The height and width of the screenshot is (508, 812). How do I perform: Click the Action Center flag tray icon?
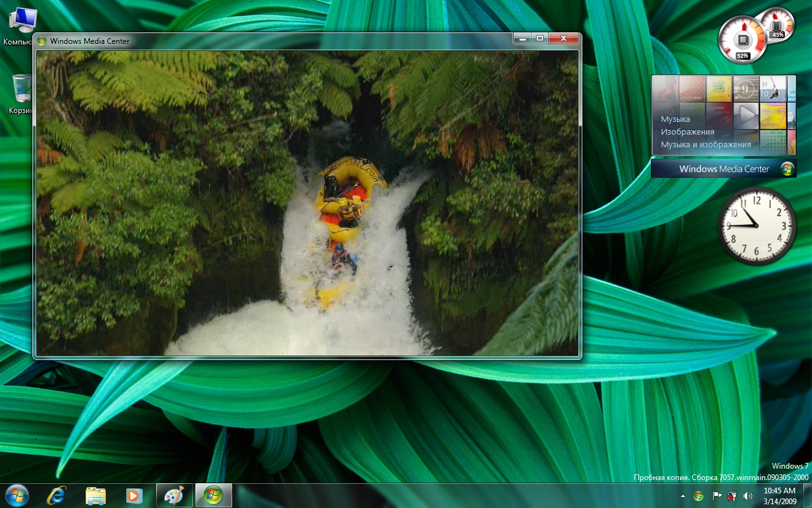click(717, 496)
